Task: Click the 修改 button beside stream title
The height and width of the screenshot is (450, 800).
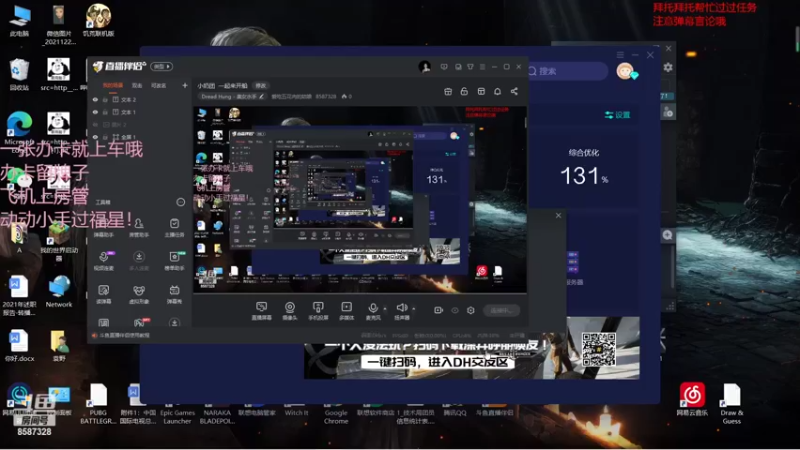Action: [261, 85]
